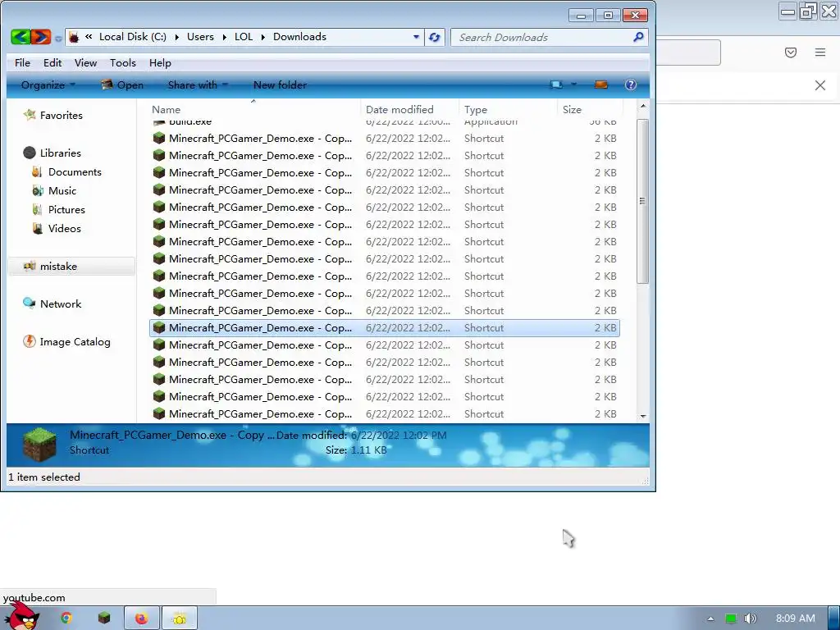Viewport: 840px width, 630px height.
Task: Open the Angry Birds Start button
Action: 22,616
